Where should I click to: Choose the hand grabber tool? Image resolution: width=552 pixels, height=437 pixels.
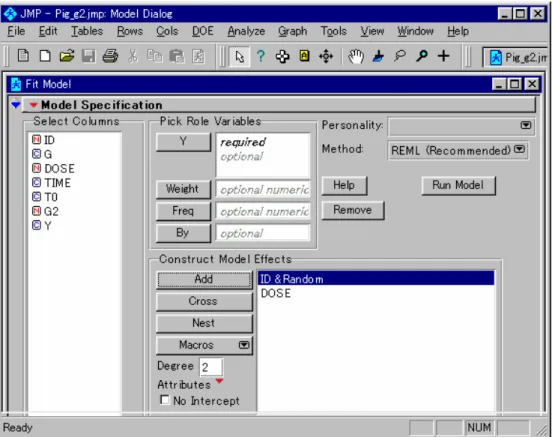(356, 56)
